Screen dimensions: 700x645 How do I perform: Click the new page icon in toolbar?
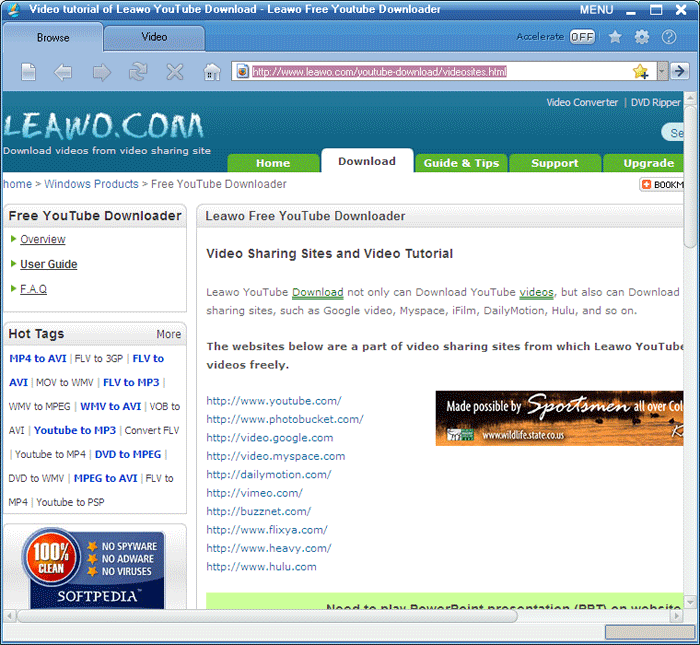[29, 72]
